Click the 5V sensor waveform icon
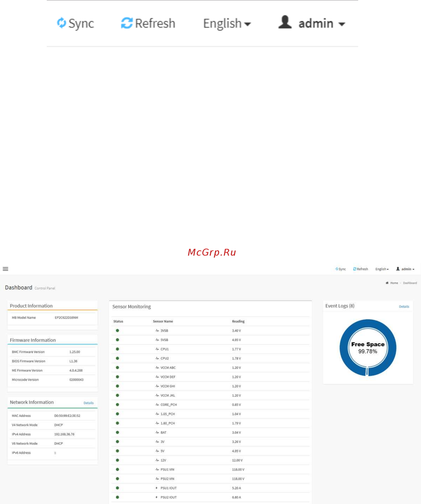The width and height of the screenshot is (421, 504). point(157,451)
